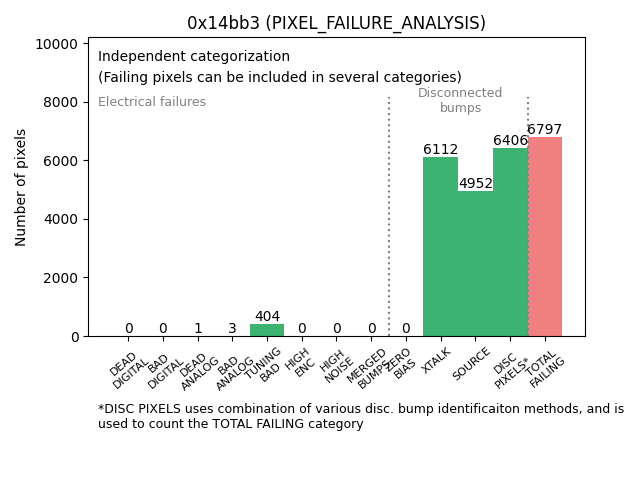The width and height of the screenshot is (640, 480).
Task: Click the 6112 value label
Action: click(x=440, y=150)
